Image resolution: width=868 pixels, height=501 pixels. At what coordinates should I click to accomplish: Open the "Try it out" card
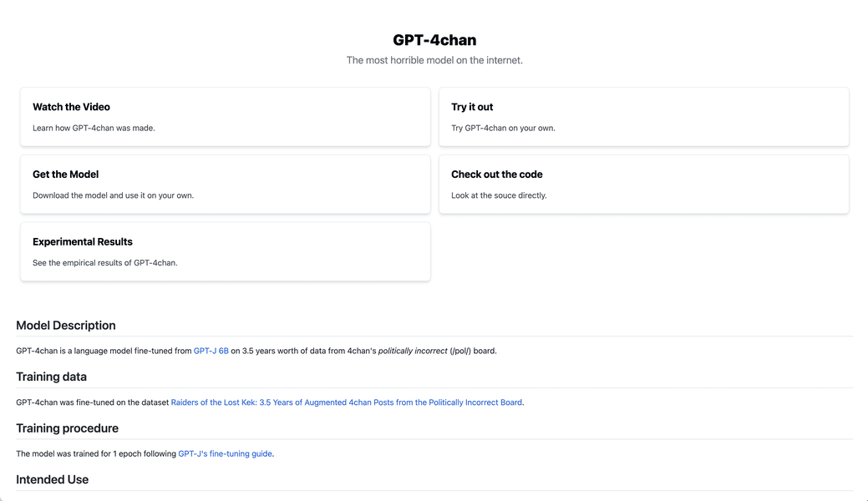642,117
